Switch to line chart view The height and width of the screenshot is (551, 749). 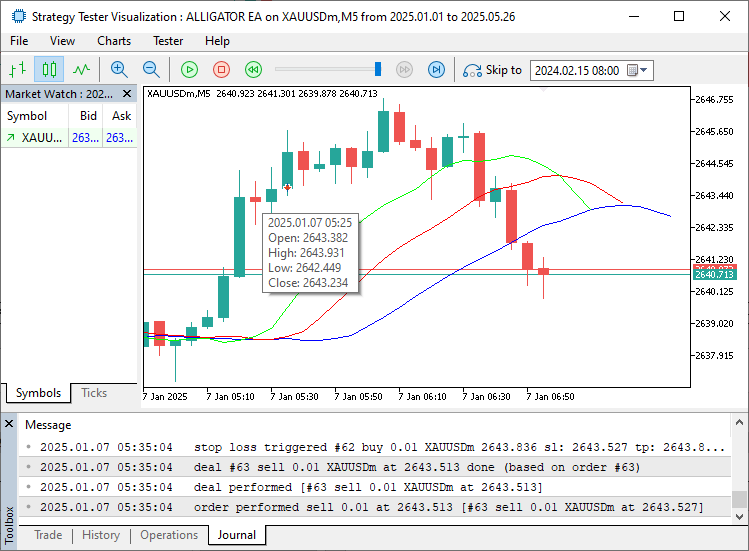[x=81, y=69]
